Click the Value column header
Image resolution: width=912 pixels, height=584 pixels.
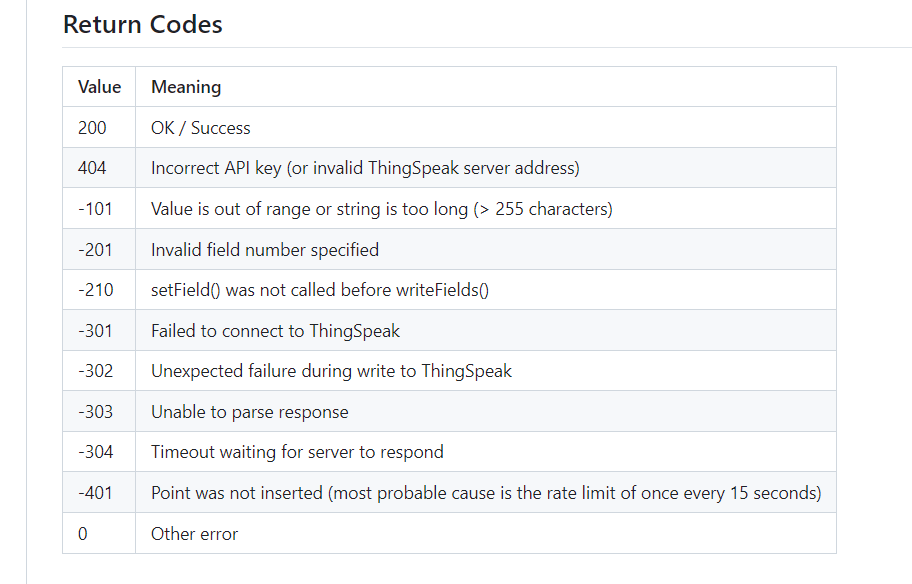(99, 87)
